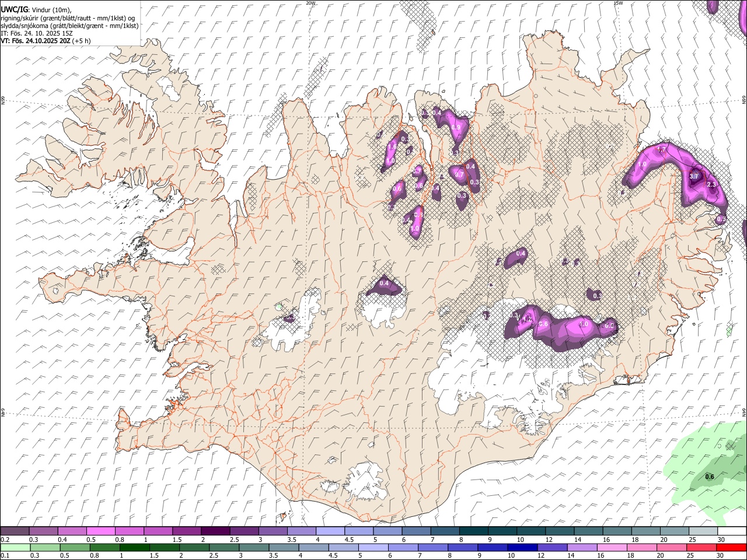Viewport: 747px width, 560px height.
Task: Click the red lower legend swatch after 30
Action: point(731,547)
